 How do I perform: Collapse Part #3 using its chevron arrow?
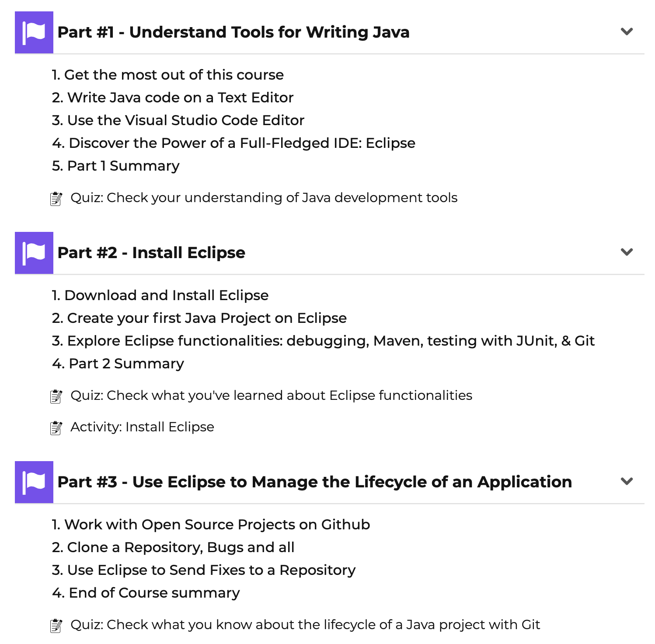[627, 481]
